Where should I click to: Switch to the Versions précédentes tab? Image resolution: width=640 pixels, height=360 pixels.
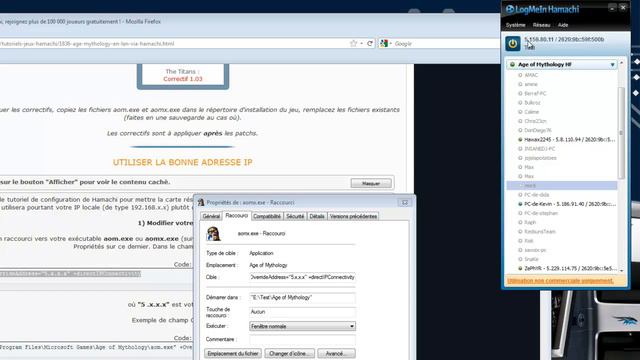[353, 216]
